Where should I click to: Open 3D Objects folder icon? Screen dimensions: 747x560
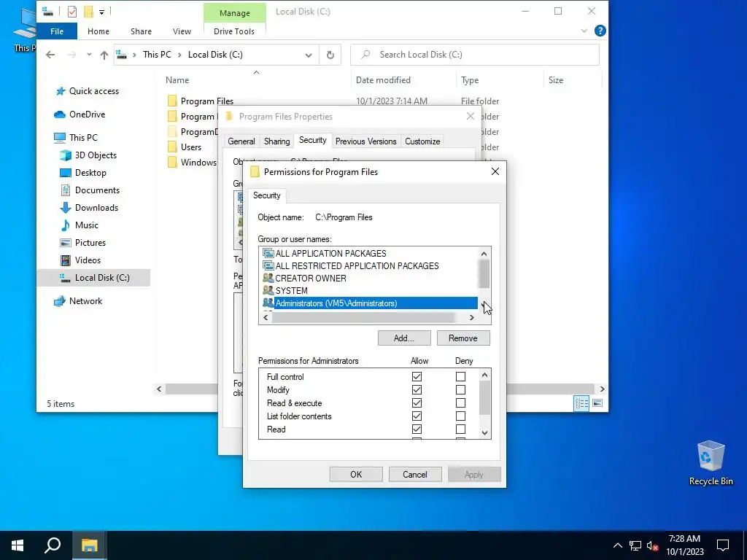point(65,155)
